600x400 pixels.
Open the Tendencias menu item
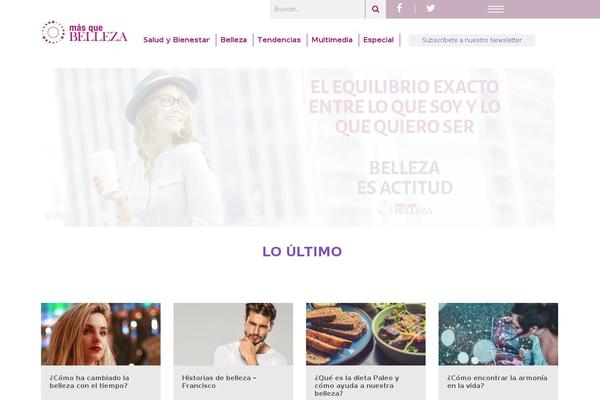pos(279,40)
